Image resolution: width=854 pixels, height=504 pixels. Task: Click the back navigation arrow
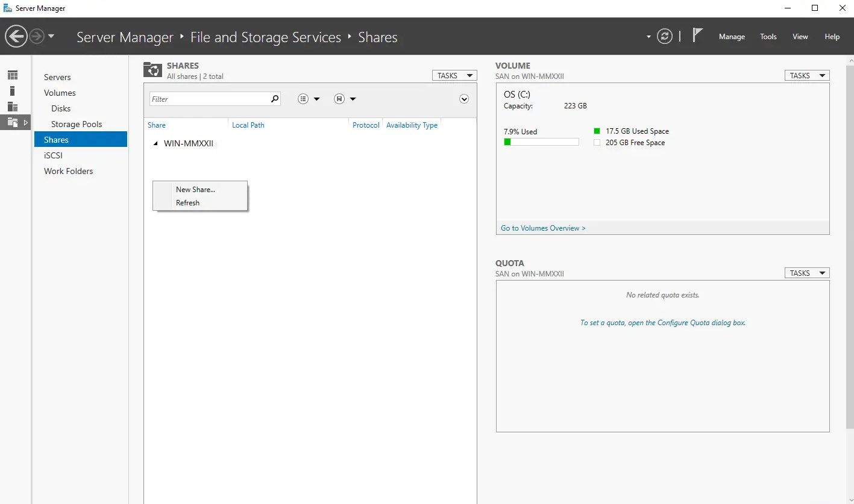pos(16,37)
